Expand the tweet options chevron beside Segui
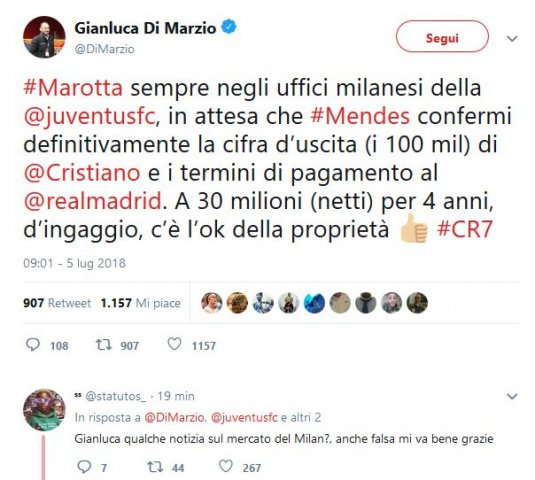The height and width of the screenshot is (480, 535). (512, 39)
